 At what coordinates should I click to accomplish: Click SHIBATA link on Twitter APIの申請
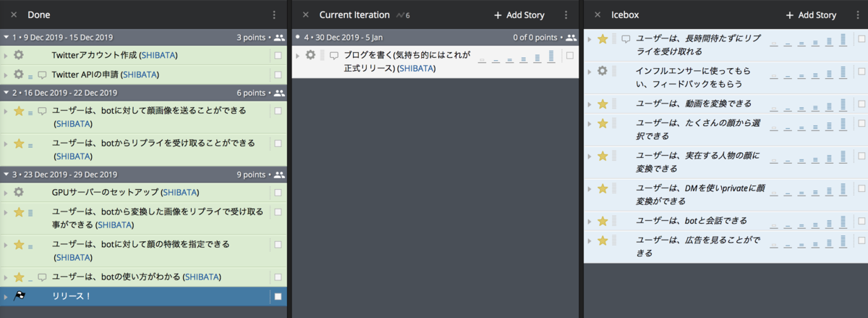(139, 74)
